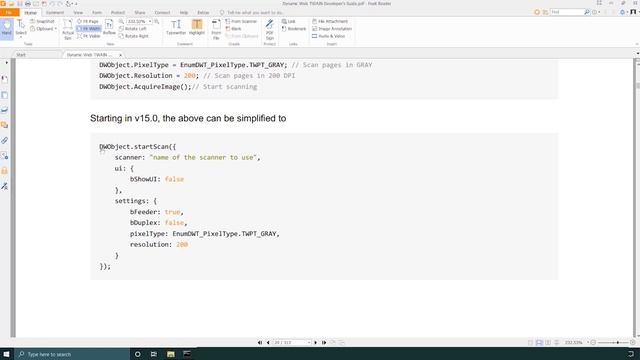Go to the previous page

pyautogui.click(x=268, y=342)
